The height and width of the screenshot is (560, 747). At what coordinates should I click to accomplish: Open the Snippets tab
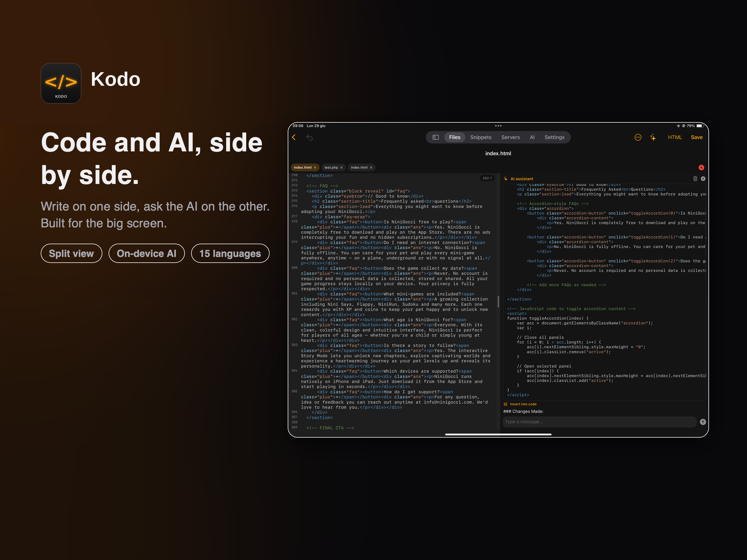pyautogui.click(x=480, y=137)
